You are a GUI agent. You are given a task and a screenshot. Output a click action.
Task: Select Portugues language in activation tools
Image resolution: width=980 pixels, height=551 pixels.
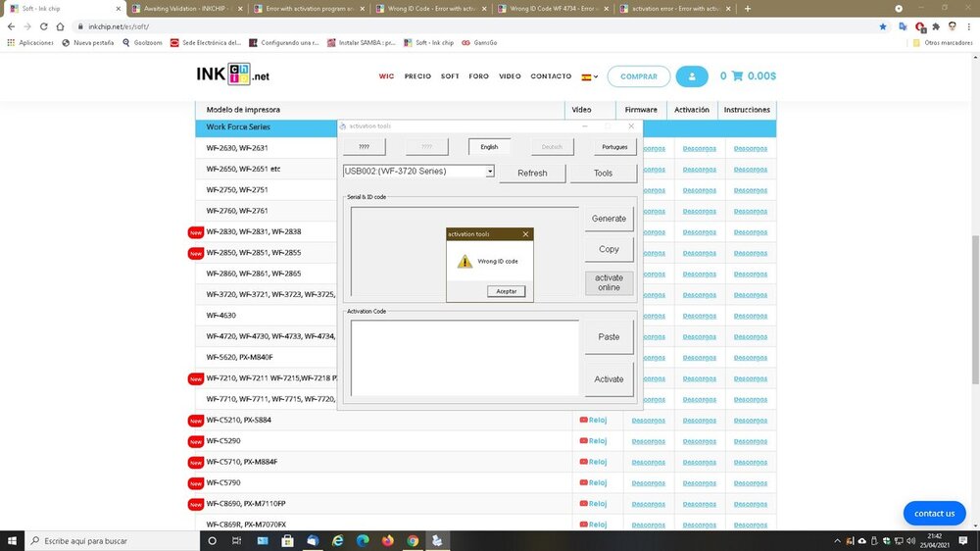click(614, 147)
